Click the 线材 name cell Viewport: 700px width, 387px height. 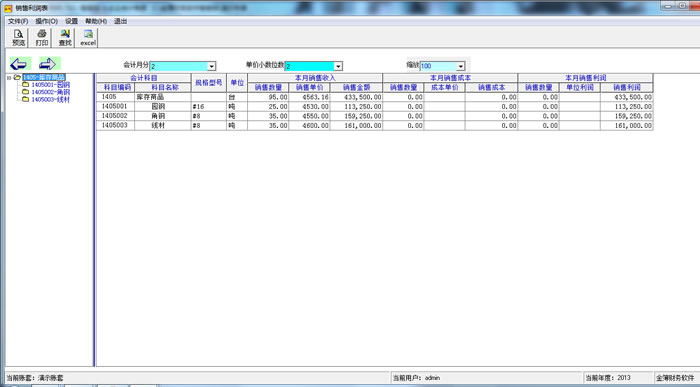pos(163,125)
